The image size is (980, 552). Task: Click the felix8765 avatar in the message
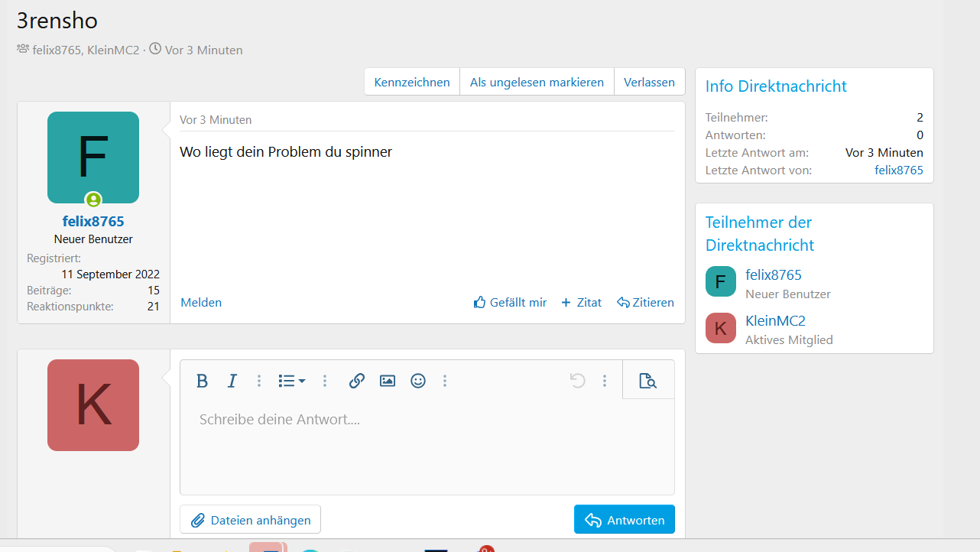coord(93,157)
